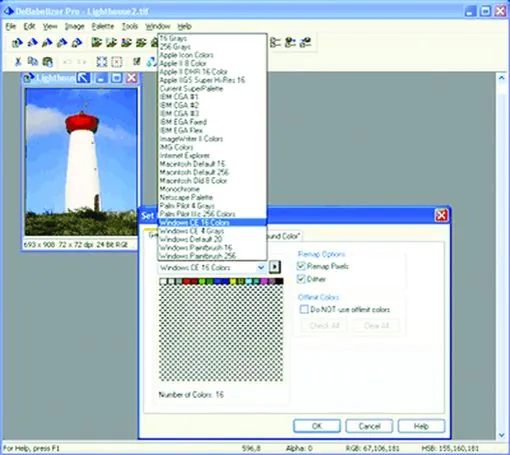
Task: Click the Deselect marquee icon with red X
Action: pos(117,62)
